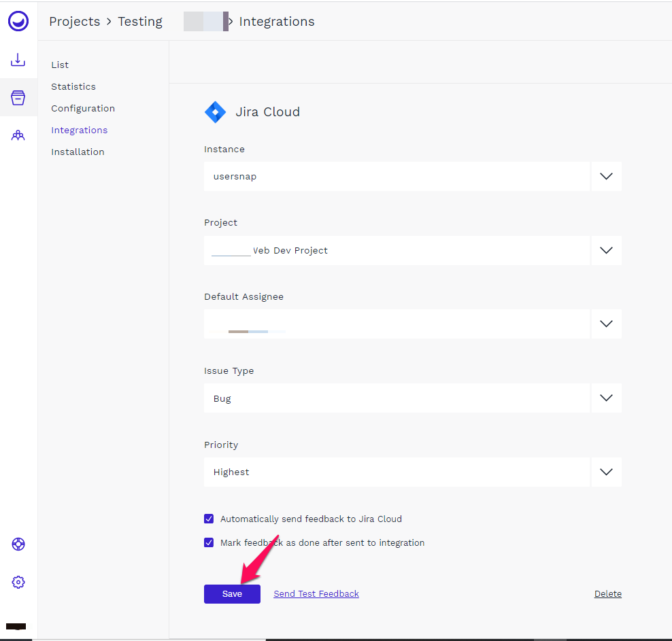
Task: Expand the Issue Type dropdown arrow
Action: click(606, 398)
